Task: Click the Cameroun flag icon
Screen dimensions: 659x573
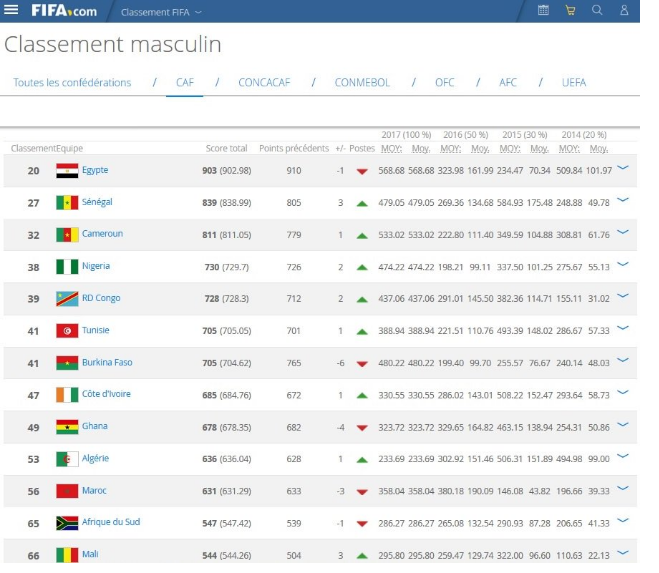Action: [x=67, y=235]
